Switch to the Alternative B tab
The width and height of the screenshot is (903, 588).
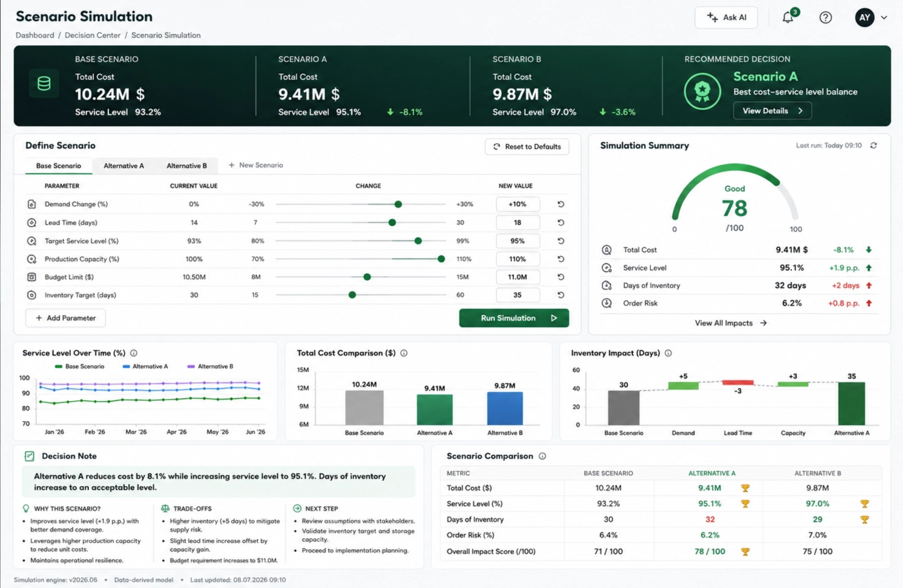pos(186,166)
